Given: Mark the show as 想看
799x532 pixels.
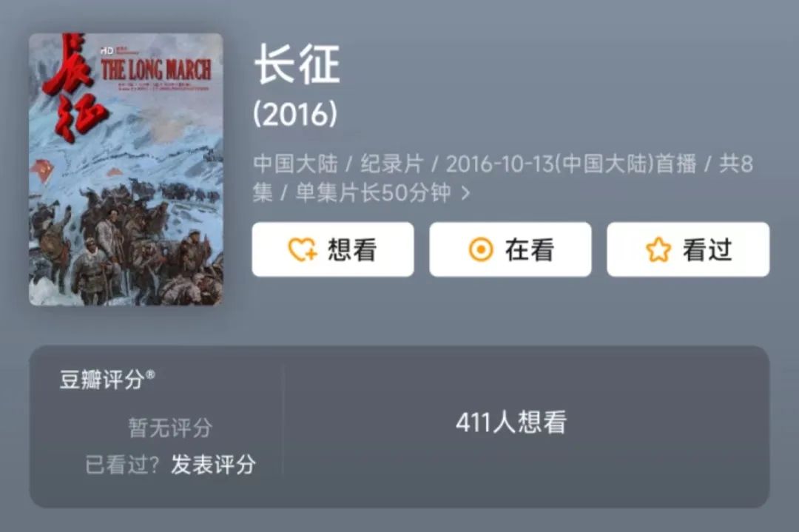Looking at the screenshot, I should pos(333,249).
